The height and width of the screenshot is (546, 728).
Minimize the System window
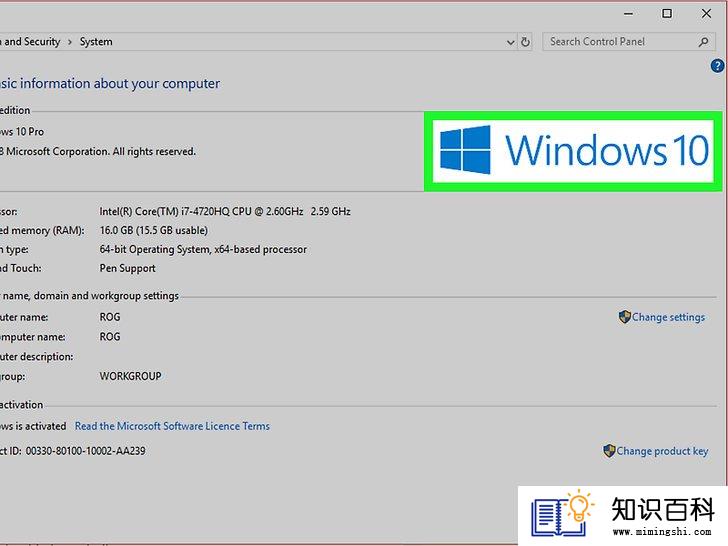[629, 14]
